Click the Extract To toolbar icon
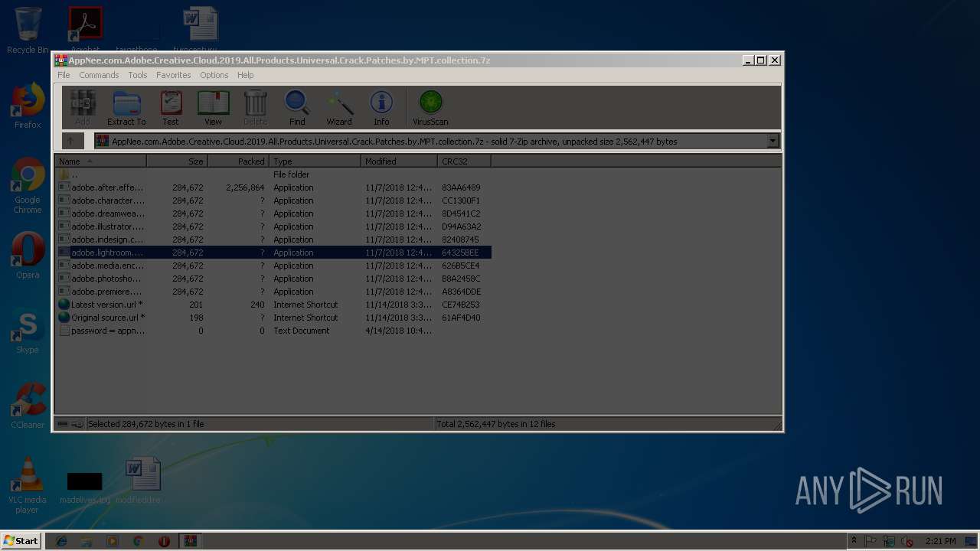This screenshot has height=551, width=980. tap(126, 107)
